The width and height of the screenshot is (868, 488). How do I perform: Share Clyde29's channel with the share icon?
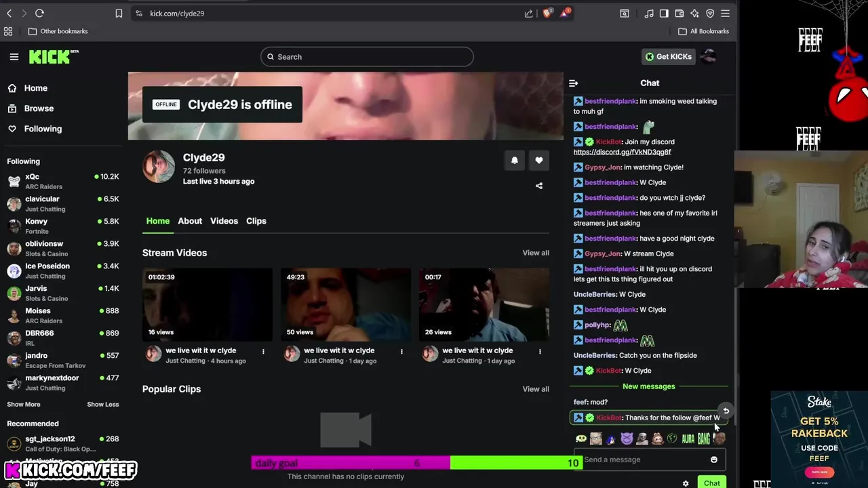pos(539,186)
